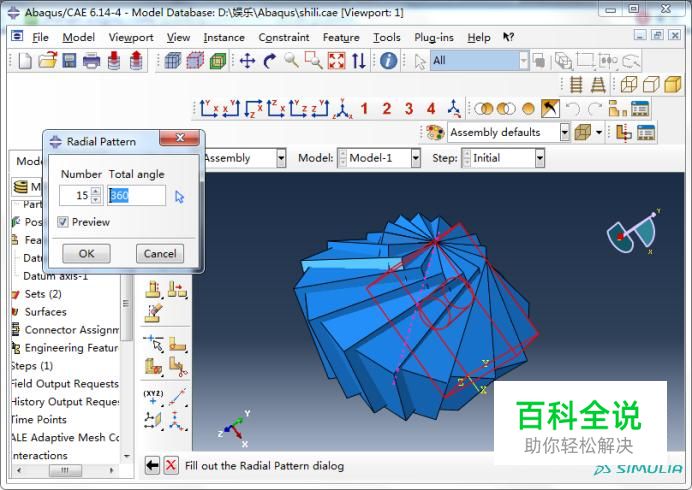Apply custom view 1
692x490 pixels.
coord(364,109)
